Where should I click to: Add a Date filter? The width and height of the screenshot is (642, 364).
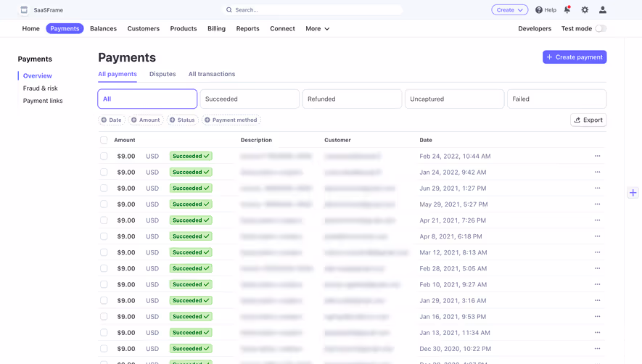pyautogui.click(x=112, y=120)
